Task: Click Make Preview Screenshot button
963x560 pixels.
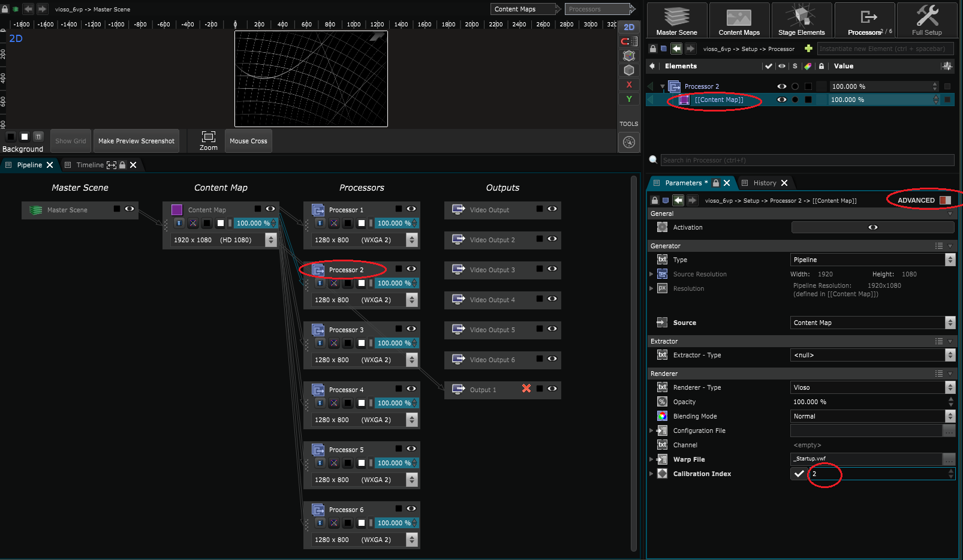Action: [x=136, y=141]
